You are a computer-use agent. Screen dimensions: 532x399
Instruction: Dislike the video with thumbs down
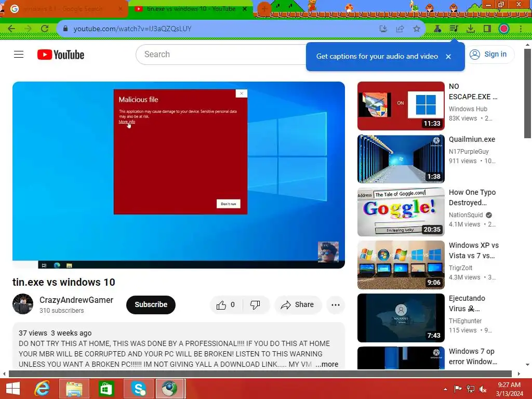pyautogui.click(x=256, y=304)
